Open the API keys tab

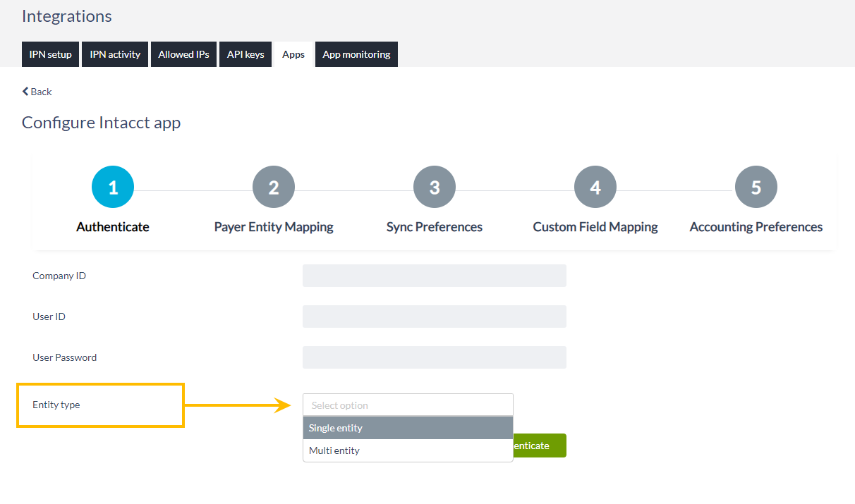245,54
